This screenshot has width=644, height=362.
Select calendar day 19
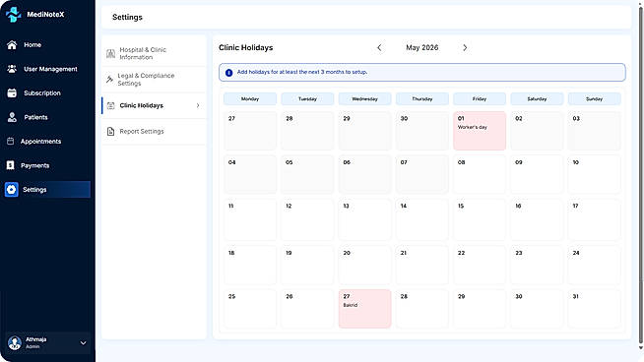(307, 265)
